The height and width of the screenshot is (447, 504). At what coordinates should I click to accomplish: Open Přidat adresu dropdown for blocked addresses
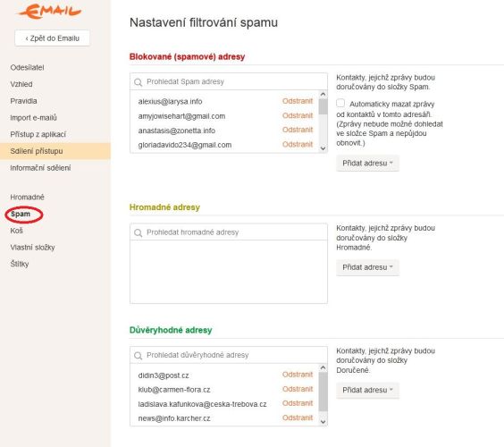click(x=367, y=164)
